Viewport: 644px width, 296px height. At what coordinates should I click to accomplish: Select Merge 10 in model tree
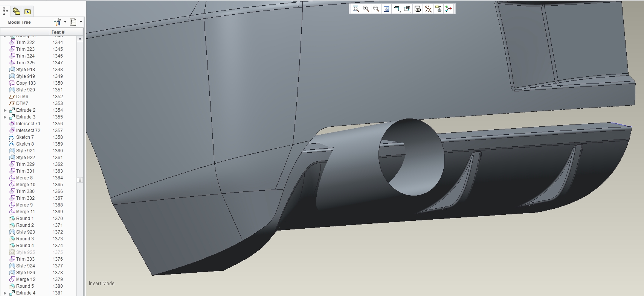pos(26,185)
